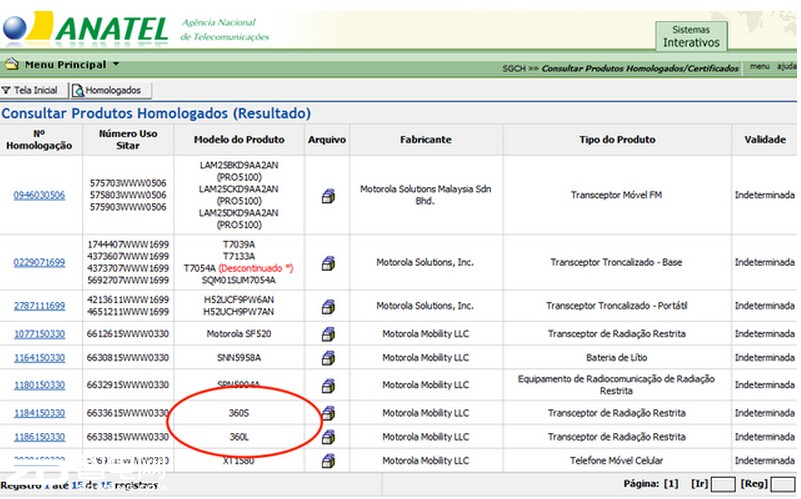Click the SGCH breadcrumb text
Viewport: 801px width, 499px height.
click(x=513, y=68)
